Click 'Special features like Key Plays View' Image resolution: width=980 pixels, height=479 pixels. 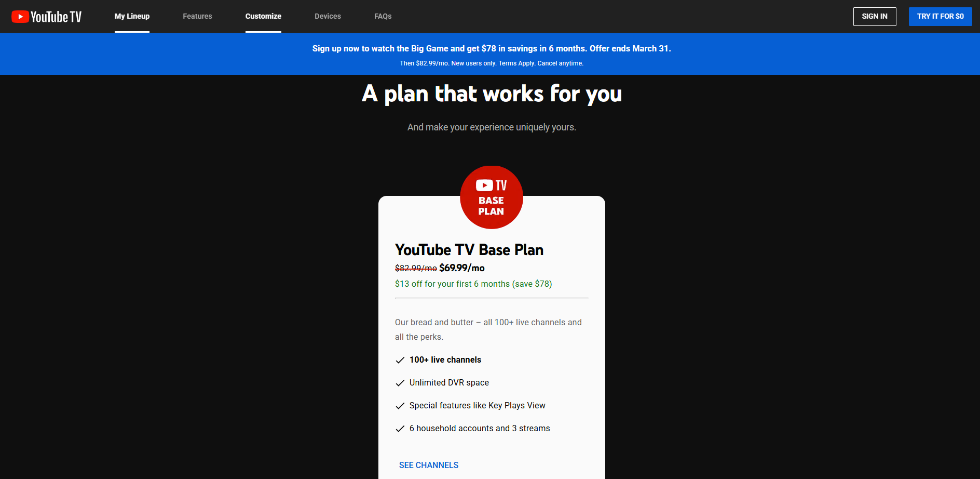(x=478, y=405)
